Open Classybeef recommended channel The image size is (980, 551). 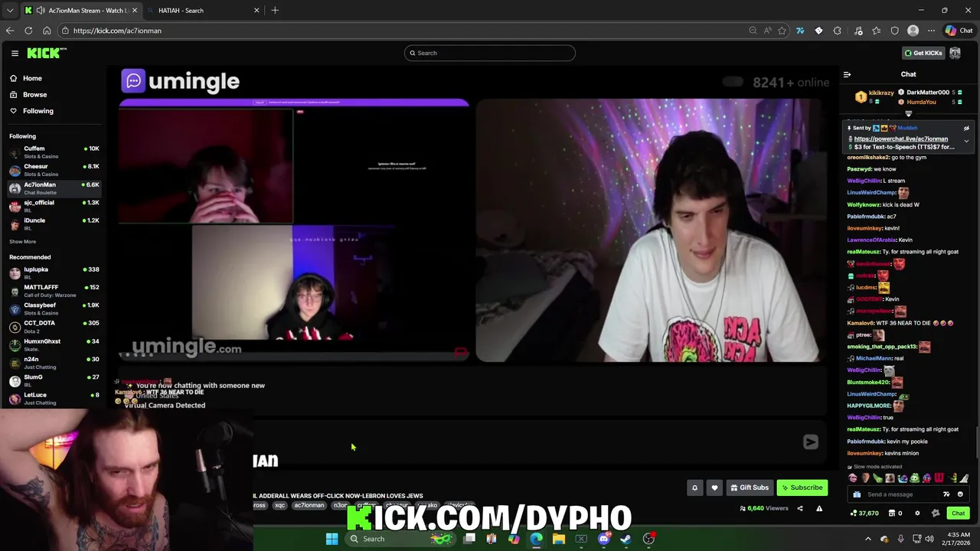[x=54, y=308]
